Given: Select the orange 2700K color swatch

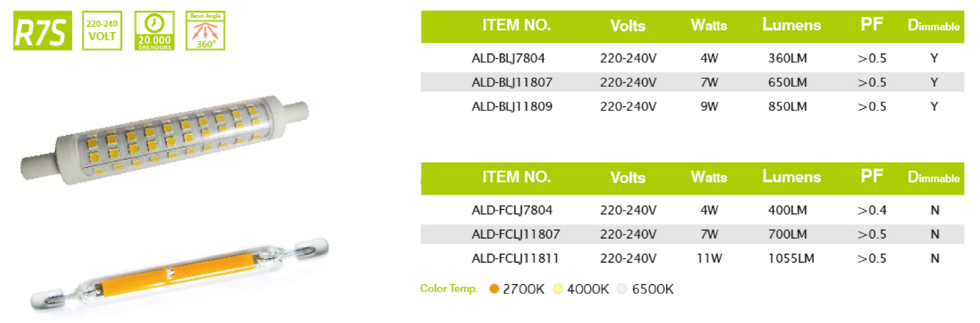Looking at the screenshot, I should coord(494,289).
